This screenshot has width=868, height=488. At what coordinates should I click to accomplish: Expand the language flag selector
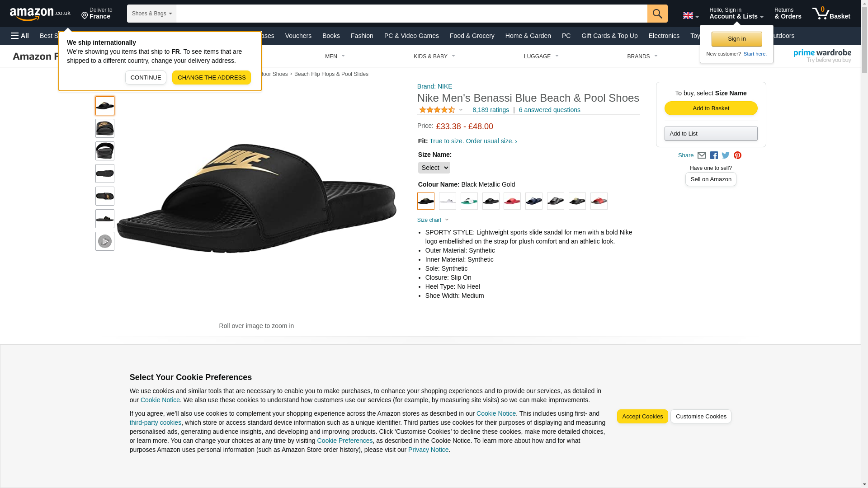click(x=690, y=15)
